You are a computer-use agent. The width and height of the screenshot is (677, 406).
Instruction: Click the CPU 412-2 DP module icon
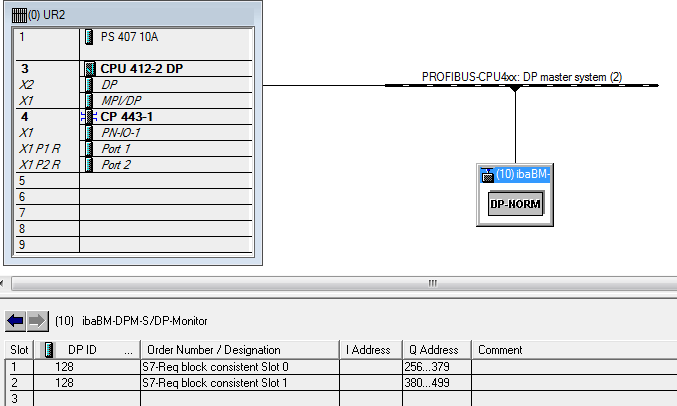(x=89, y=69)
